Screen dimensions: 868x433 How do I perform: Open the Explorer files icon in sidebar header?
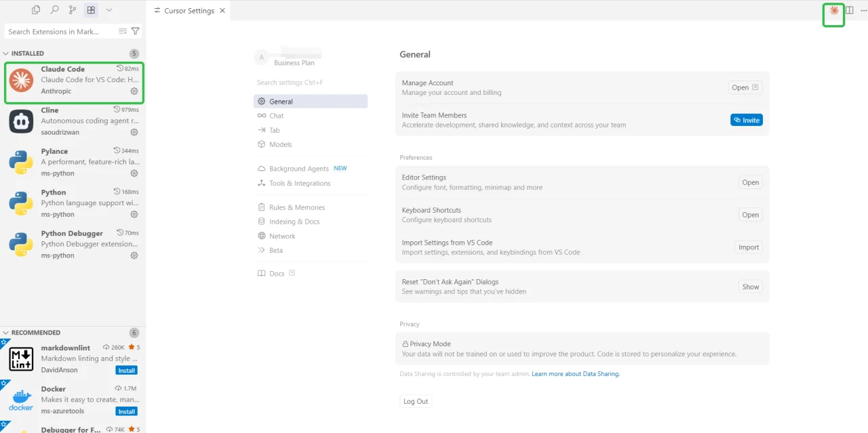pyautogui.click(x=36, y=10)
